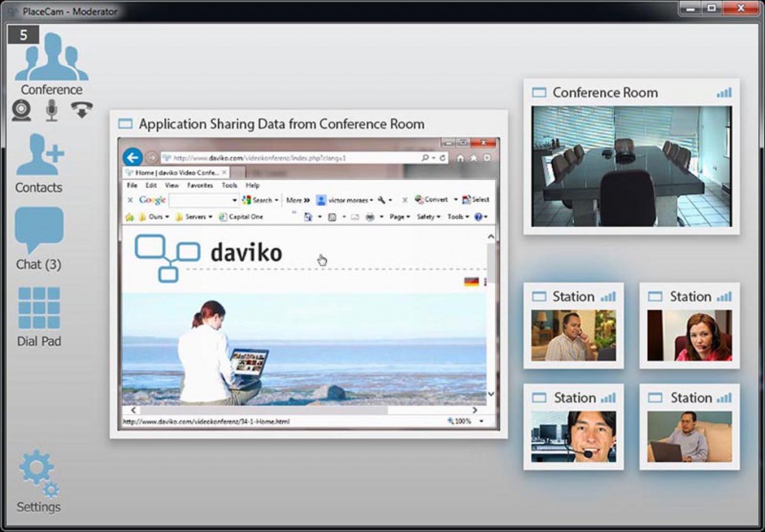Open the Conference participants icon
This screenshot has width=765, height=532.
pos(51,58)
